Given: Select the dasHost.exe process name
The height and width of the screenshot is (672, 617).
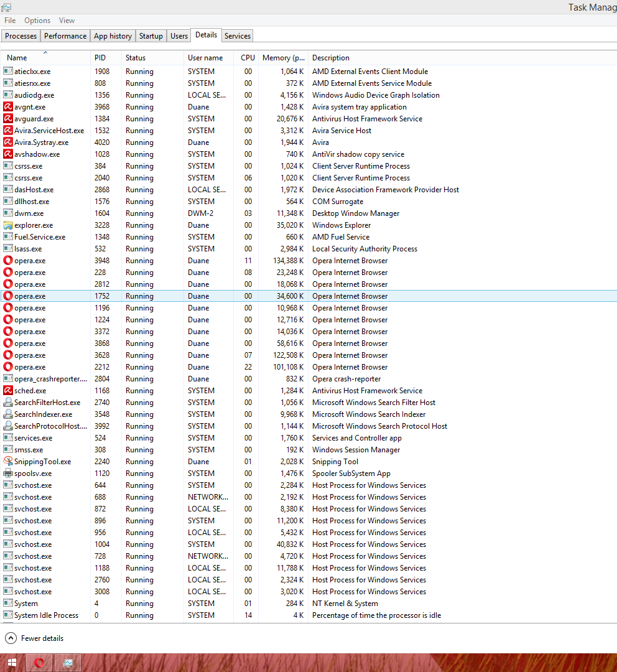Looking at the screenshot, I should pos(34,190).
